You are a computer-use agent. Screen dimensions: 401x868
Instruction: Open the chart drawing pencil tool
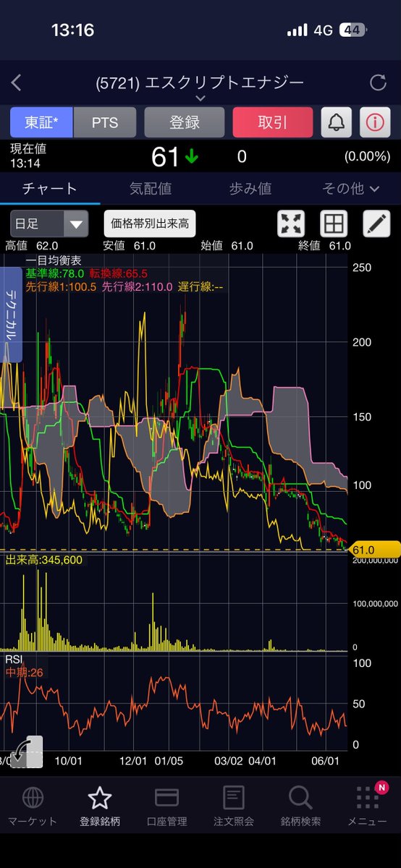tap(376, 224)
